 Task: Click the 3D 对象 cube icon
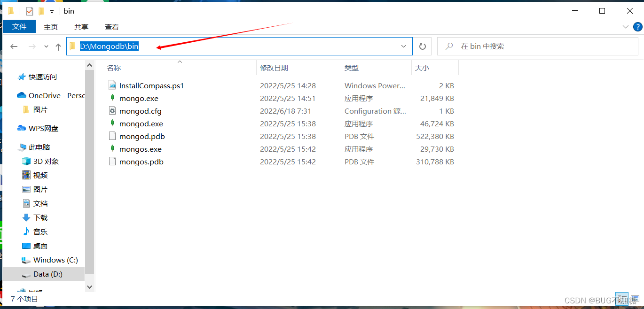(26, 161)
